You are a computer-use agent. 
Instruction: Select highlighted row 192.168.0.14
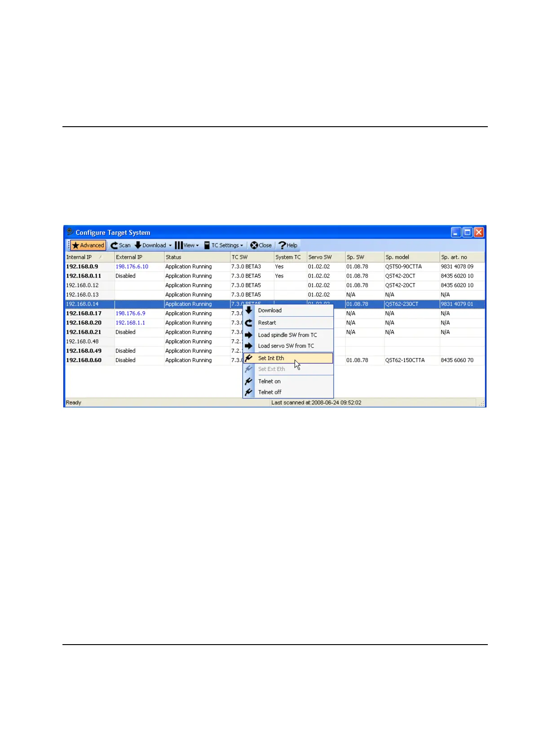point(275,304)
